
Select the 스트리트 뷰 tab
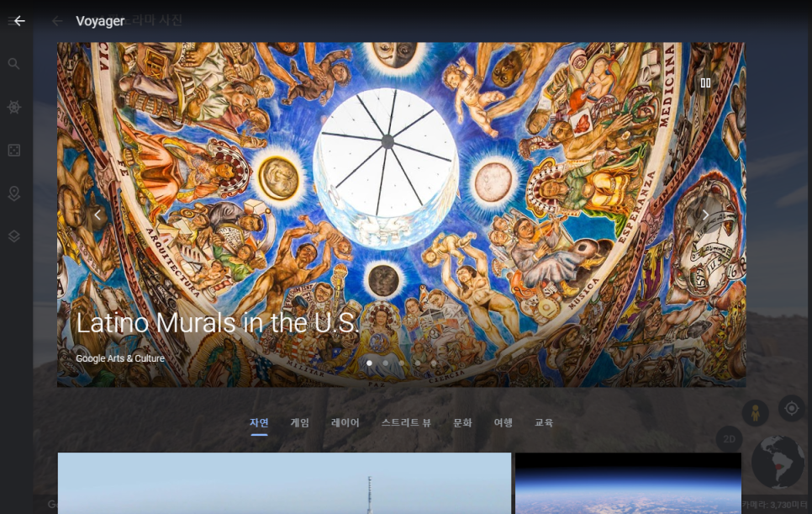tap(406, 423)
